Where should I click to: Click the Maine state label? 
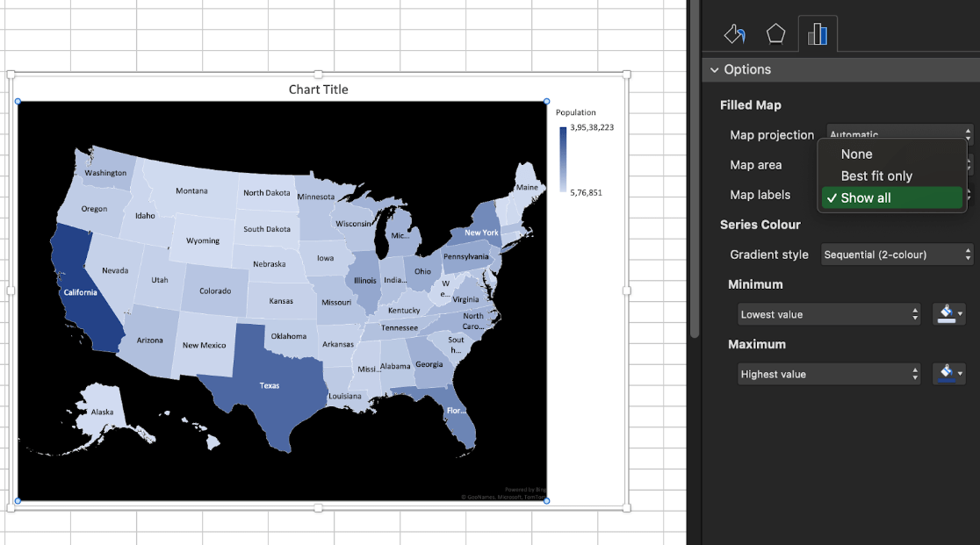pyautogui.click(x=527, y=187)
